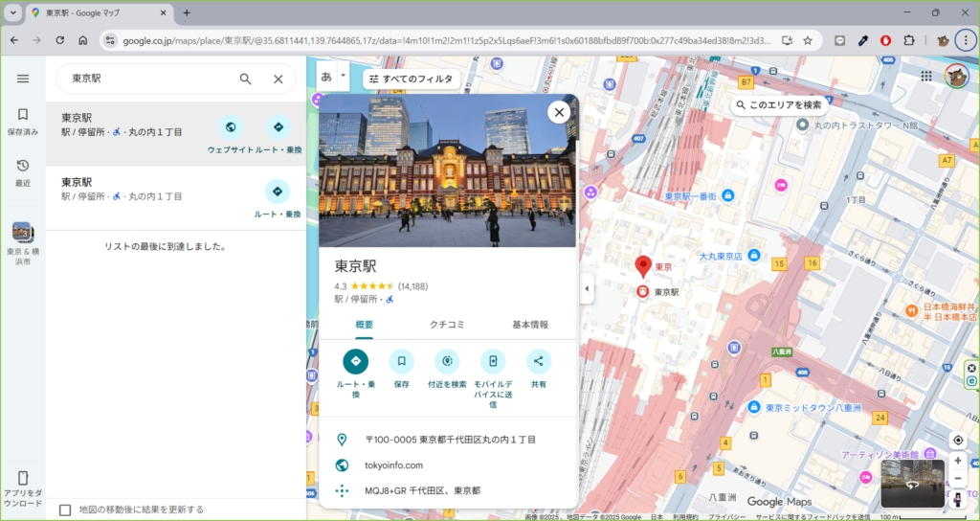
Task: Switch to the クチコミ reviews tab
Action: pos(447,325)
